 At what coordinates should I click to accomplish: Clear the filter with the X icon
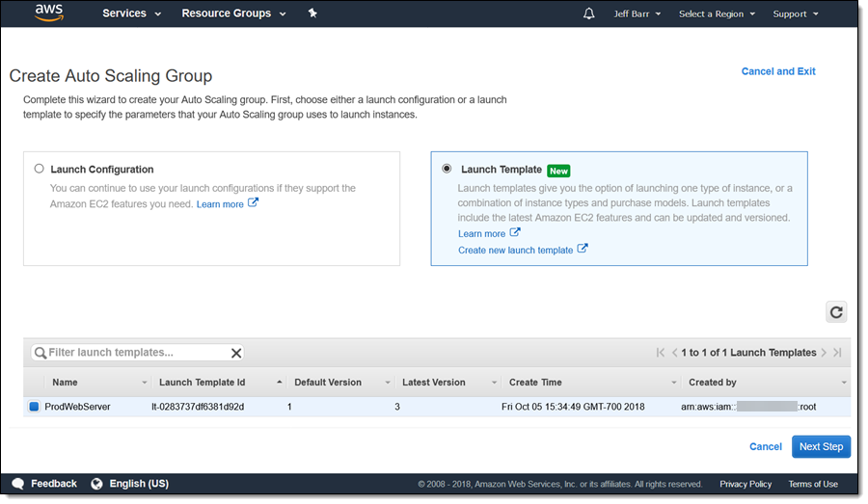[236, 353]
